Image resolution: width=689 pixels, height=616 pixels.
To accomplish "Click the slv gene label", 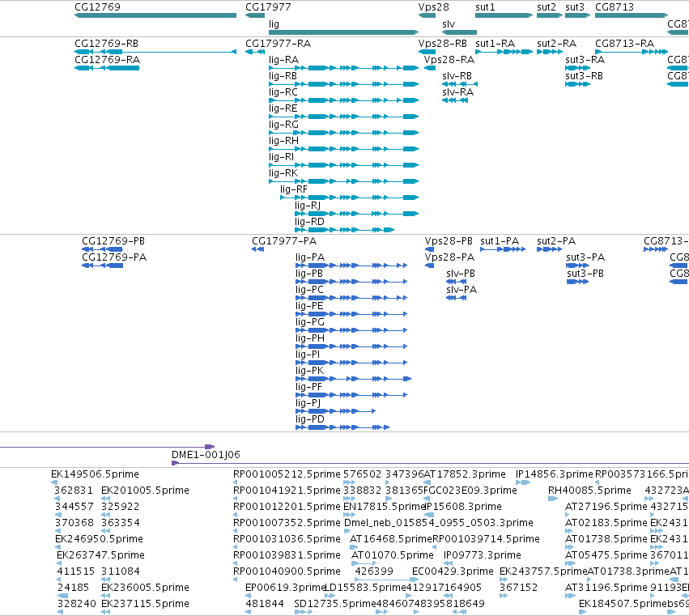I will pyautogui.click(x=449, y=24).
